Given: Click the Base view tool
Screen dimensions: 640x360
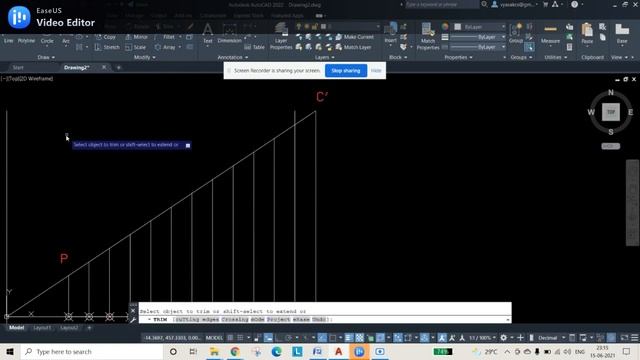Looking at the screenshot, I should [x=622, y=34].
